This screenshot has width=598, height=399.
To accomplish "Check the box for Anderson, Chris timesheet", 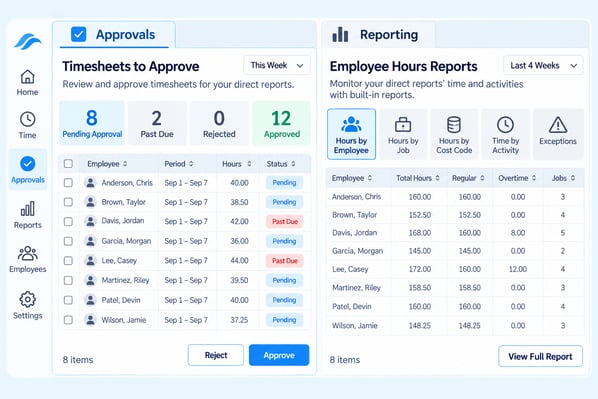I will coord(68,183).
